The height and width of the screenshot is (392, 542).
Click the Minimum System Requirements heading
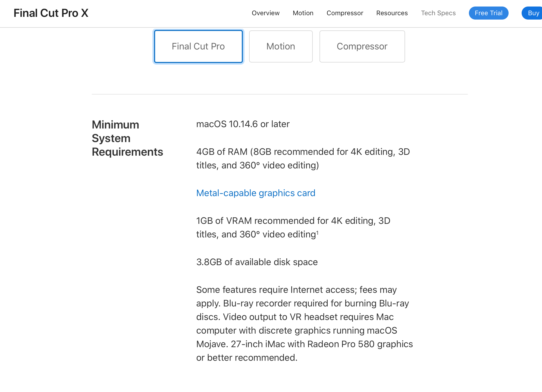[x=127, y=138]
